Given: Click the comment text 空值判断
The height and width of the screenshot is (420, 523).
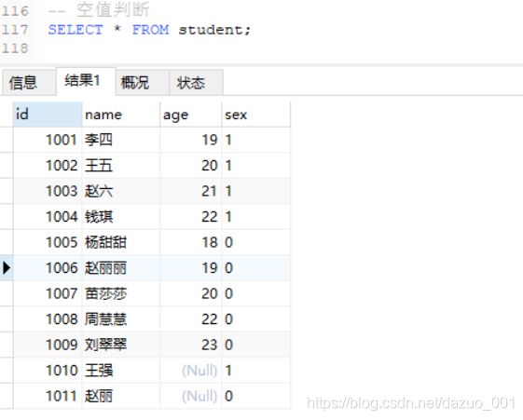Looking at the screenshot, I should point(113,9).
